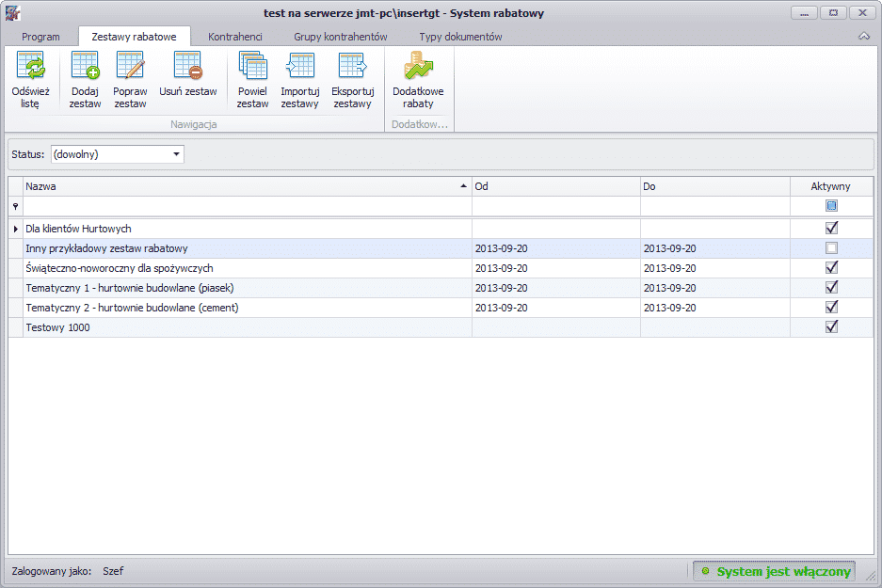
Task: Sort by the Od column header
Action: 555,186
